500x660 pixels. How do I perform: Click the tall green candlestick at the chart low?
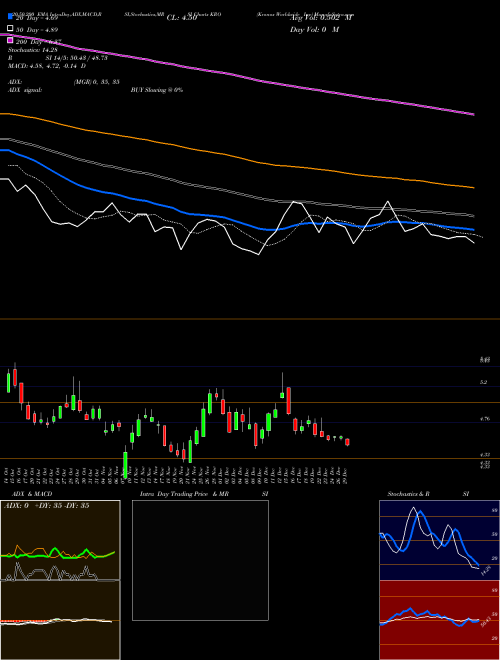point(125,465)
